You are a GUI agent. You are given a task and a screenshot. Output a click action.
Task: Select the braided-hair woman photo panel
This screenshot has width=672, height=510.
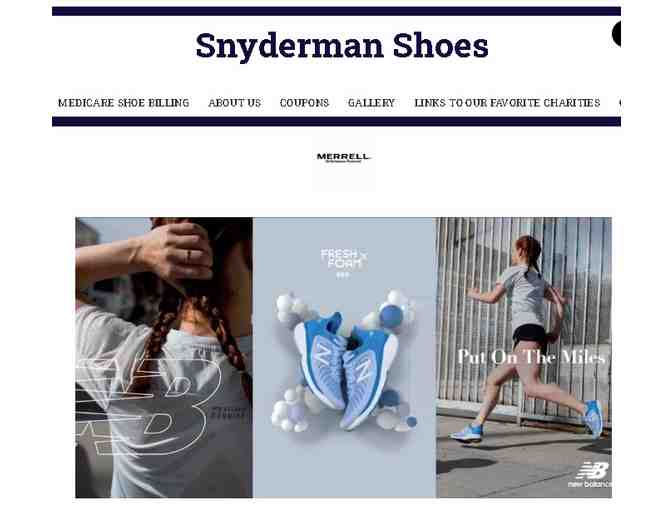click(x=164, y=357)
